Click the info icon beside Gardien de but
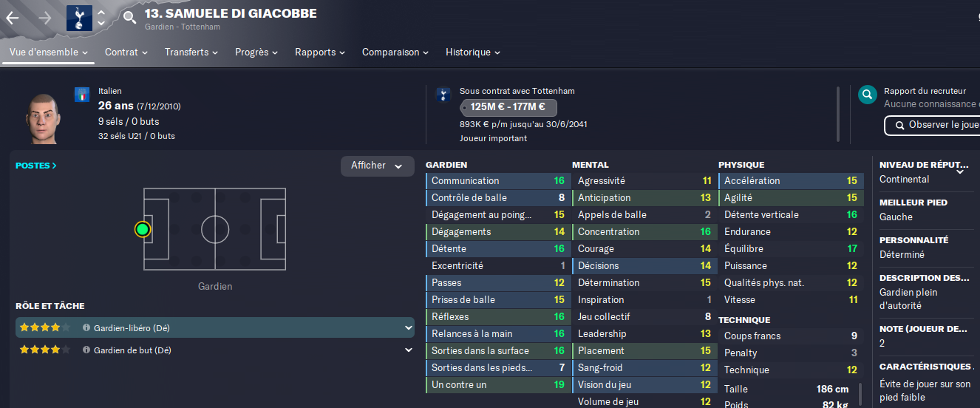Viewport: 980px width, 408px height. [86, 350]
